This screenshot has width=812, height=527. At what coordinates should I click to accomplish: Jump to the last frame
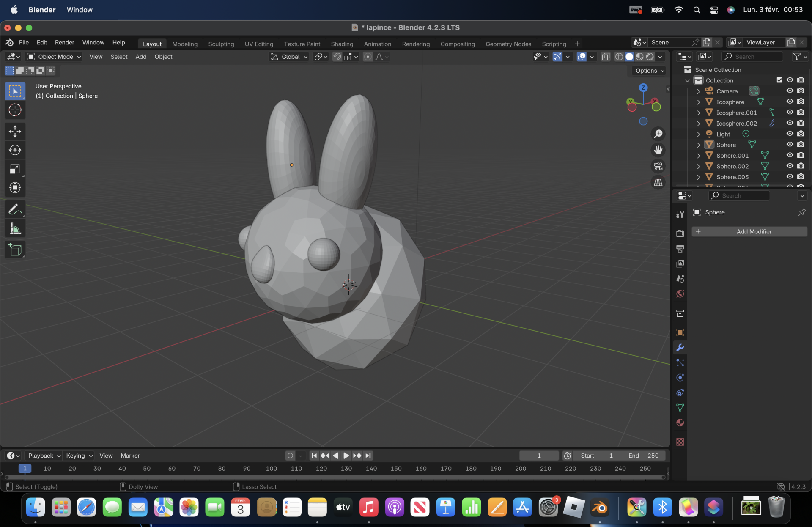368,456
